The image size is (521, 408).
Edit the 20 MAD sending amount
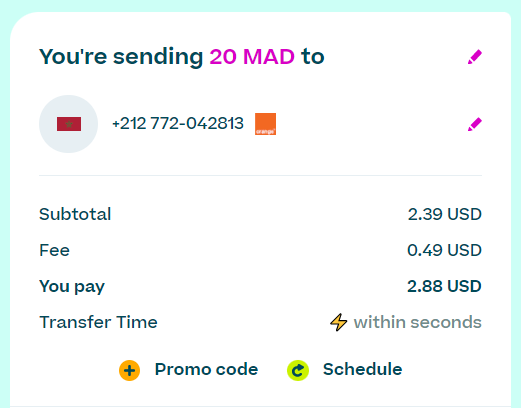tap(475, 57)
